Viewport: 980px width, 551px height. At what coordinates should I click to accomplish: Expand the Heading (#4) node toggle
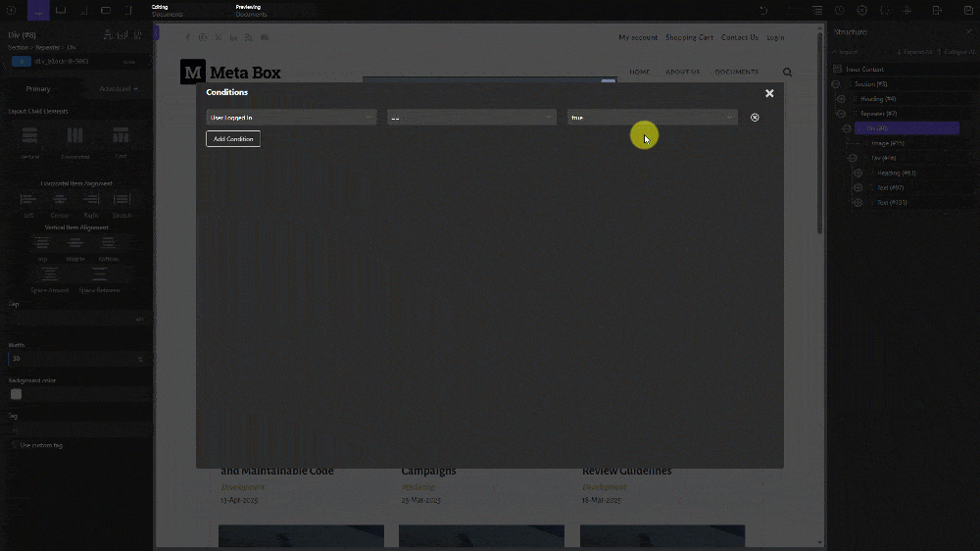841,99
